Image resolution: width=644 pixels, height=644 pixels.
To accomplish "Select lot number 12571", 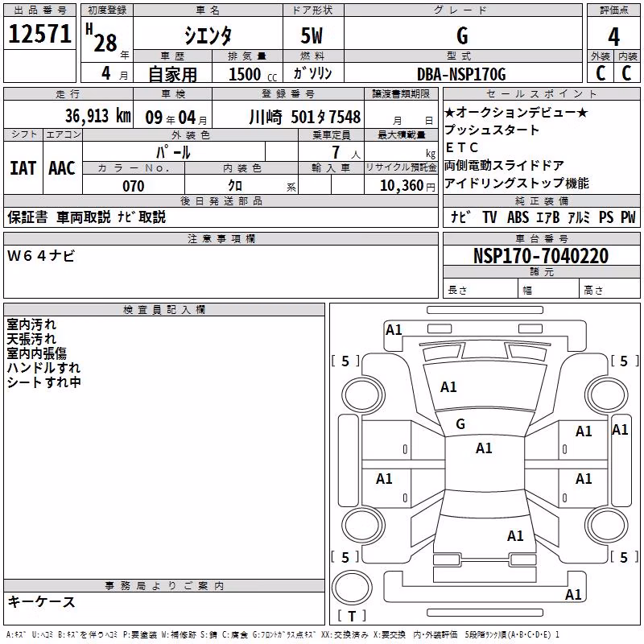I will (x=39, y=33).
